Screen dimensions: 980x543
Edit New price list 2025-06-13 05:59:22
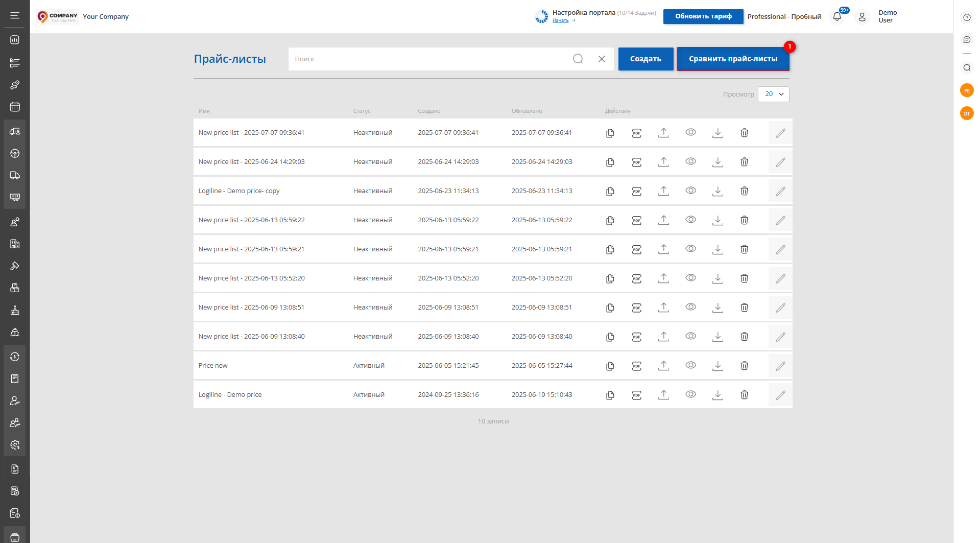coord(780,220)
